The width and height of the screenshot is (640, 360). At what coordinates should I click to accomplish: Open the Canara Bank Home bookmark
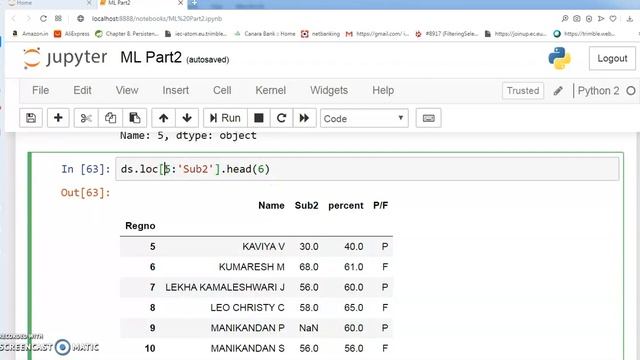265,34
